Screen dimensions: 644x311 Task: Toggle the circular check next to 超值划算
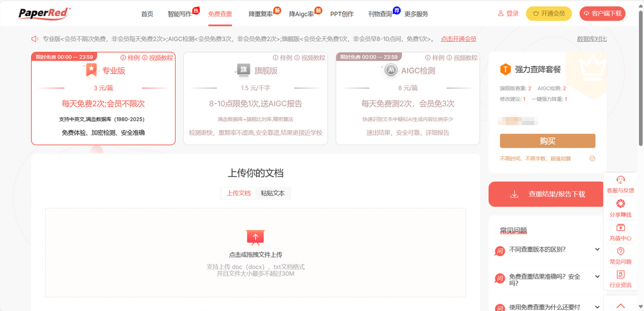(x=592, y=158)
